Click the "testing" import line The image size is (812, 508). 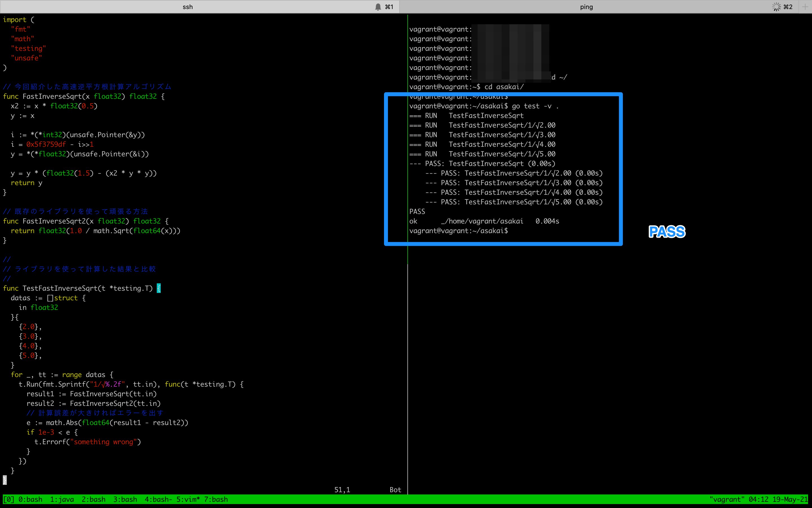(28, 49)
